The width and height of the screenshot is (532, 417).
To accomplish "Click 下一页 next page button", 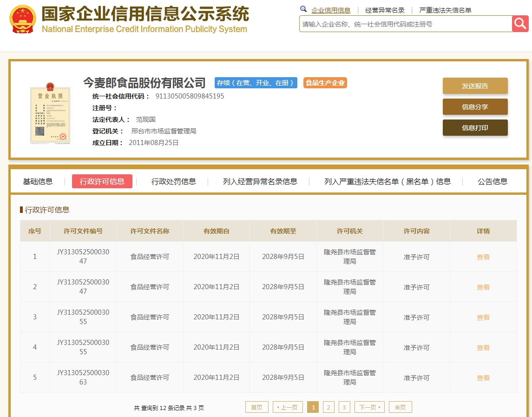I will pos(369,407).
